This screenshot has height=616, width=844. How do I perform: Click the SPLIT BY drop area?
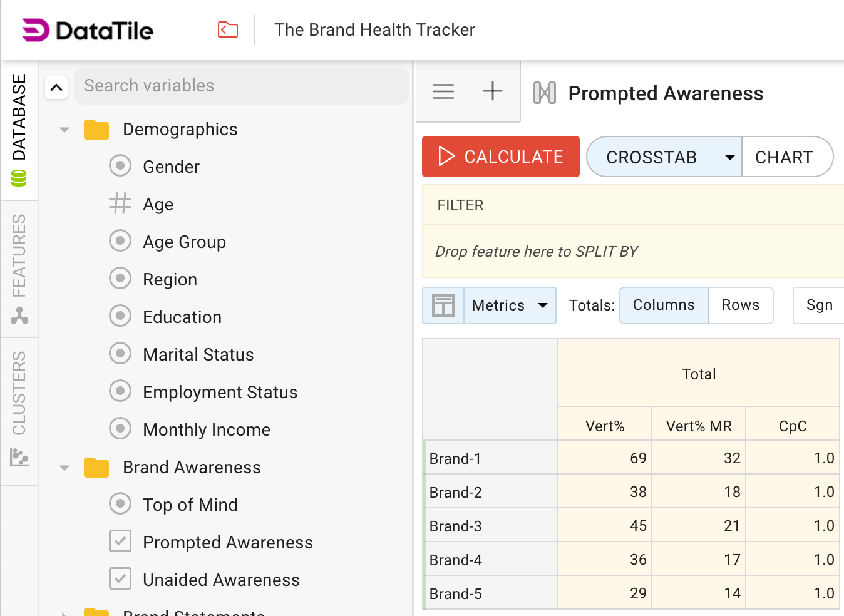tap(633, 252)
